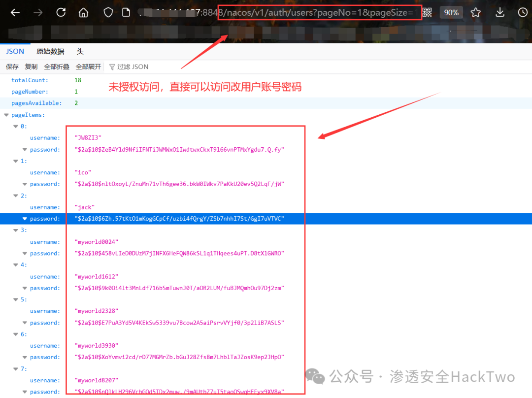532x398 pixels.
Task: Toggle arrow on highlighted jack password row
Action: tap(25, 219)
